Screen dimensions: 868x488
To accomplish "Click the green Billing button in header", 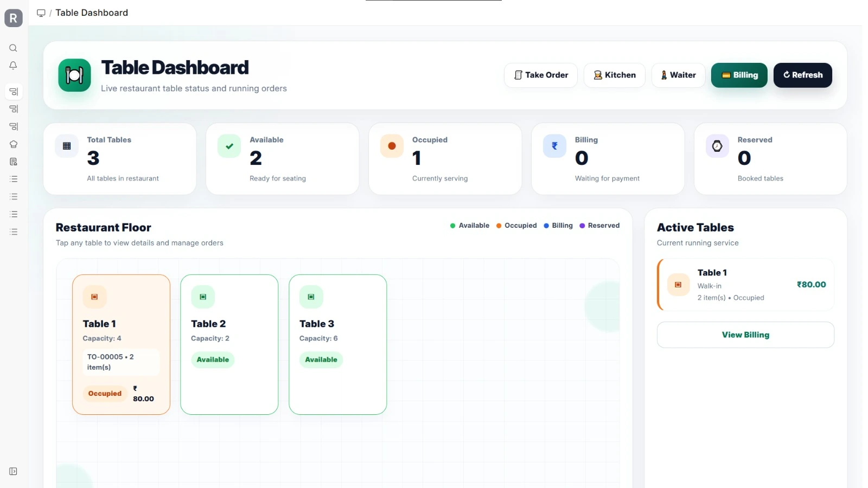I will [x=739, y=75].
